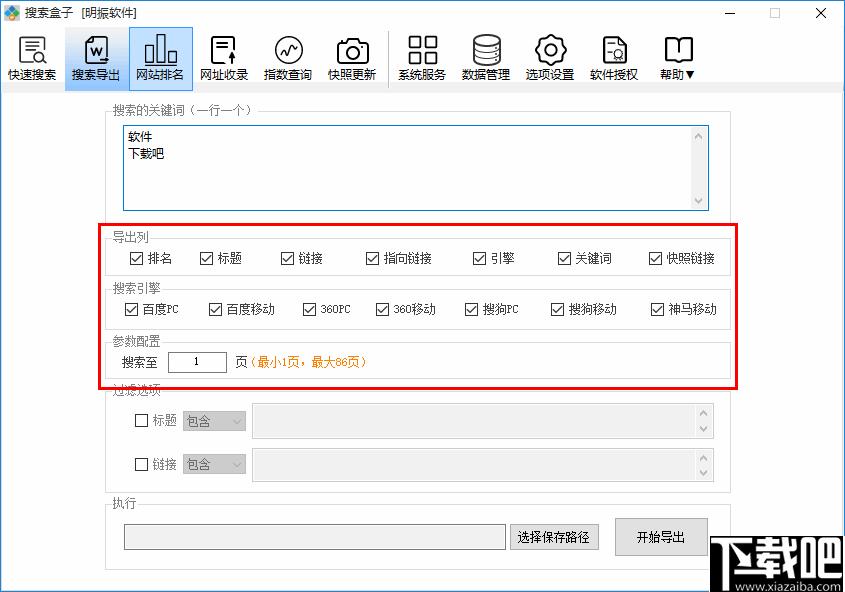Select the 搜索导出 search export tool
This screenshot has height=592, width=845.
pos(96,59)
